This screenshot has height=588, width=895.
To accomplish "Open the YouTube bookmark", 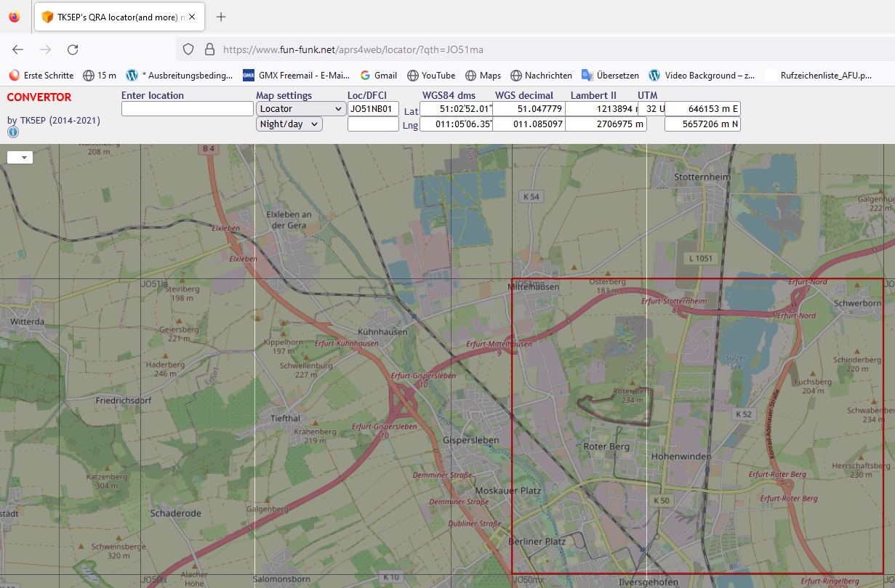I will [x=431, y=75].
